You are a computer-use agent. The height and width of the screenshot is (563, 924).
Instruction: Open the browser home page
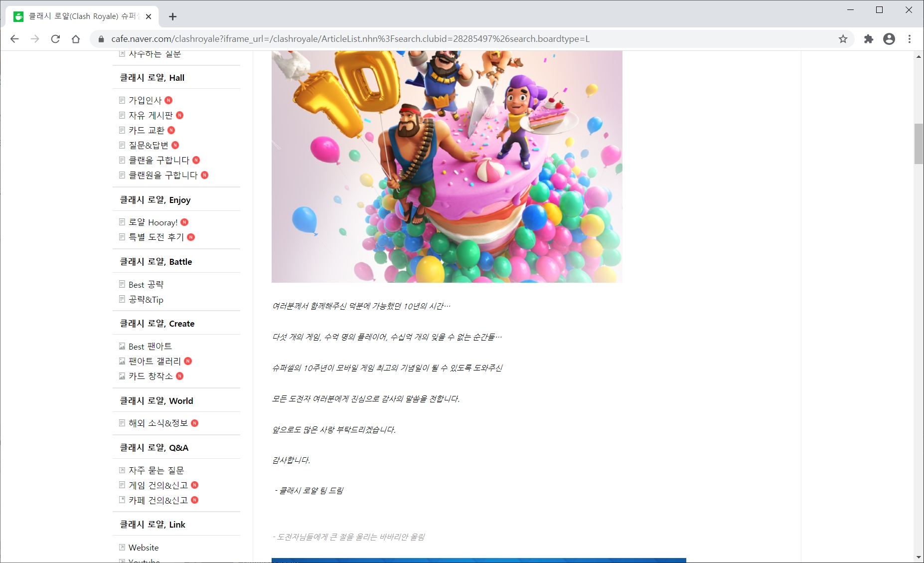(76, 39)
